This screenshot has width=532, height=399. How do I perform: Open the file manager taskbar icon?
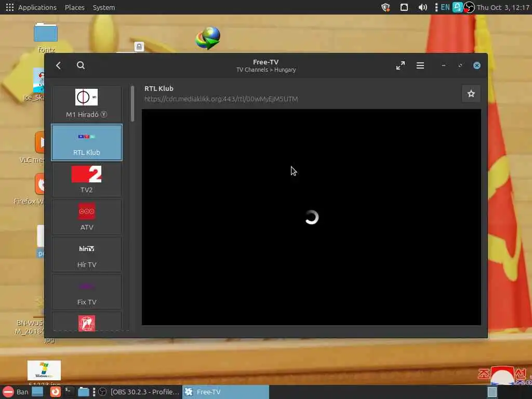[x=84, y=392]
